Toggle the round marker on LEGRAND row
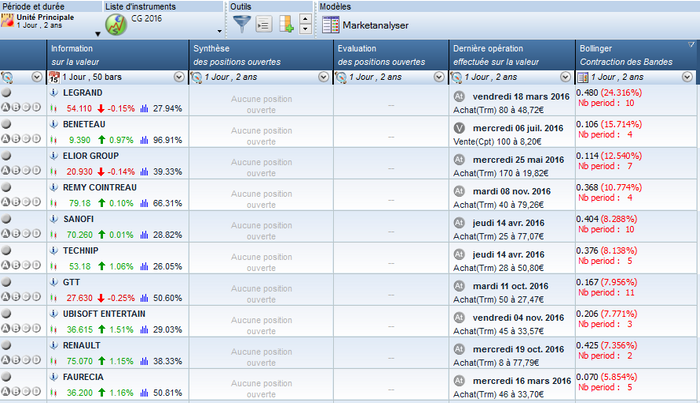Viewport: 700px width, 403px height. 6,93
